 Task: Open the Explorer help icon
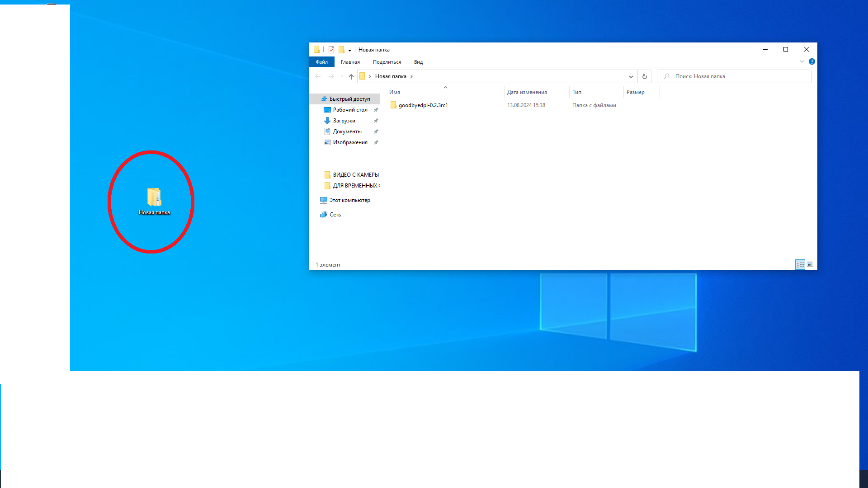(x=811, y=61)
